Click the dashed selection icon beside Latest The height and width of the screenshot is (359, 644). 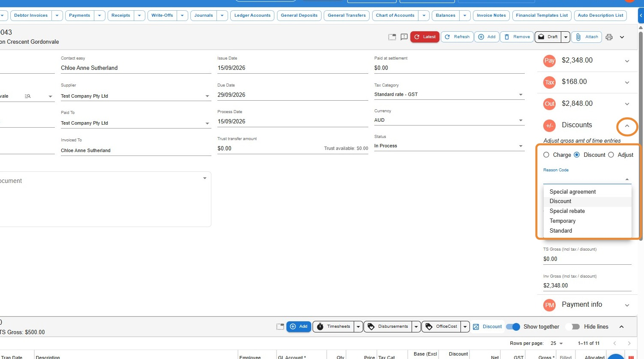tap(392, 37)
